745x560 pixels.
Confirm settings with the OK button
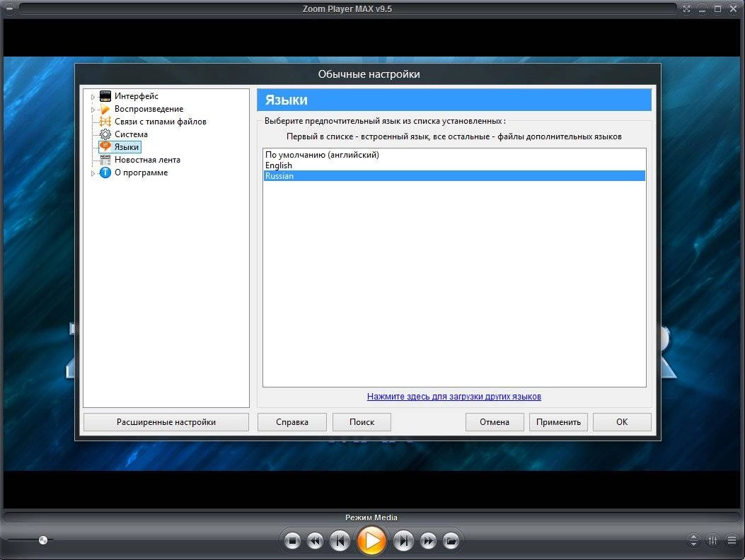622,422
